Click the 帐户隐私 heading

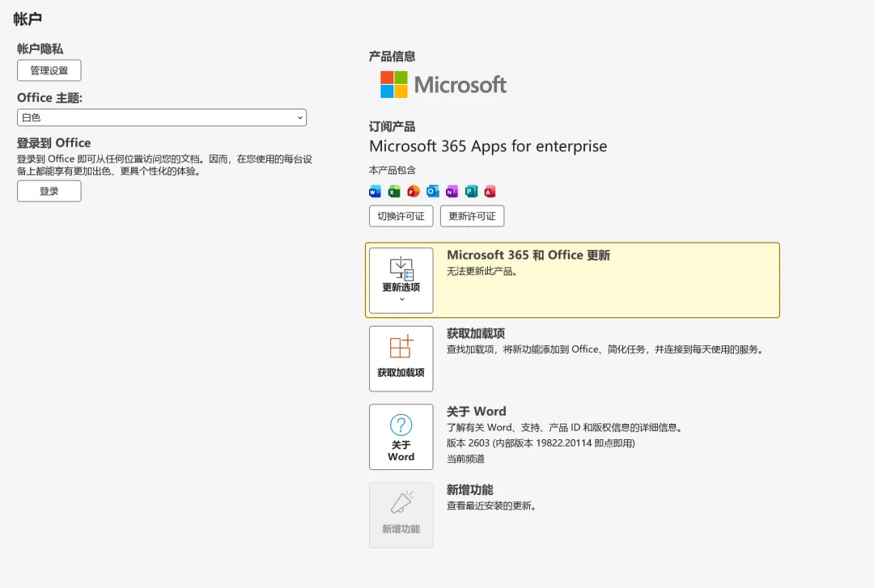point(40,49)
